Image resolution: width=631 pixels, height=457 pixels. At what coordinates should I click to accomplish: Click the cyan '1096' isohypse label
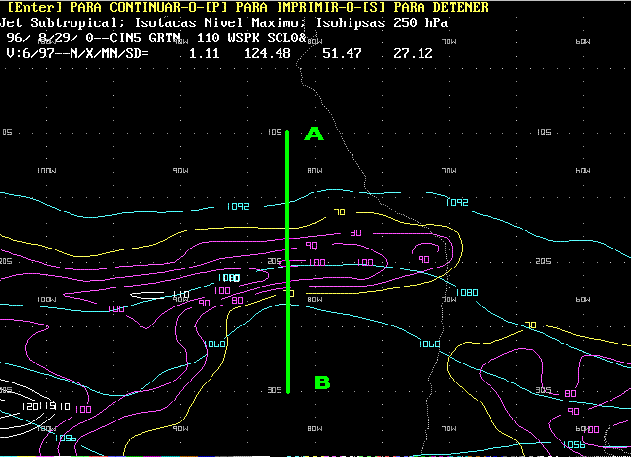click(65, 438)
